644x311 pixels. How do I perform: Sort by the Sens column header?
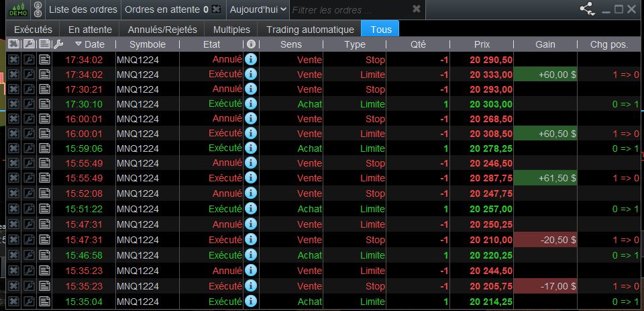[291, 44]
